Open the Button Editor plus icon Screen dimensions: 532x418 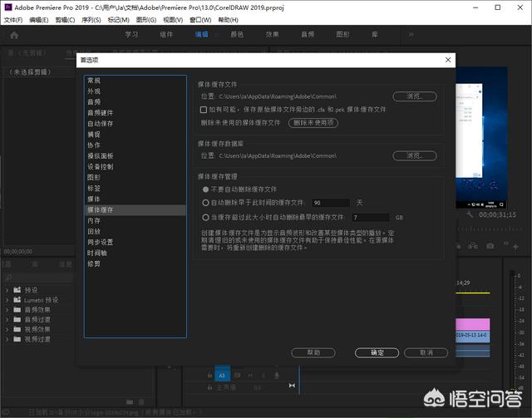(x=515, y=247)
